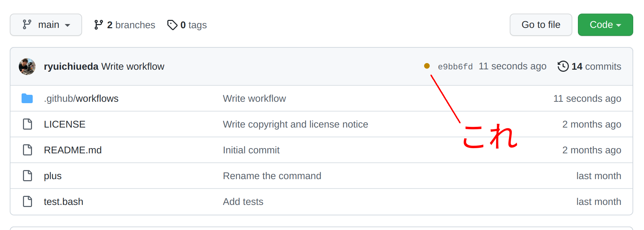Open the 0 tags page

[194, 25]
